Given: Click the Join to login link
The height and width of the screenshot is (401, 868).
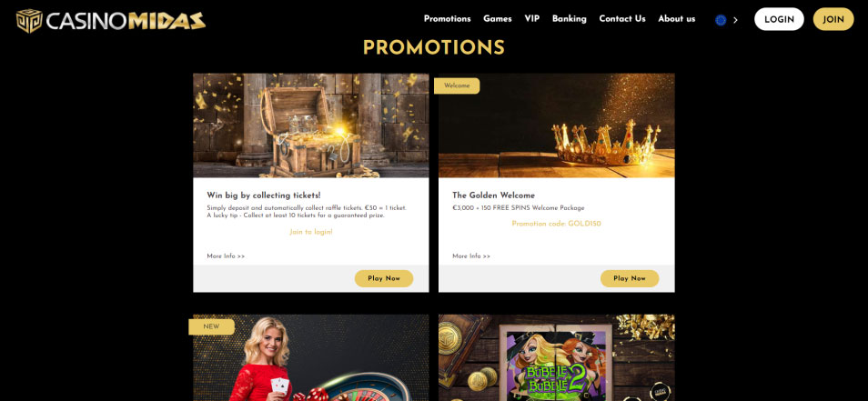Looking at the screenshot, I should click(x=311, y=232).
